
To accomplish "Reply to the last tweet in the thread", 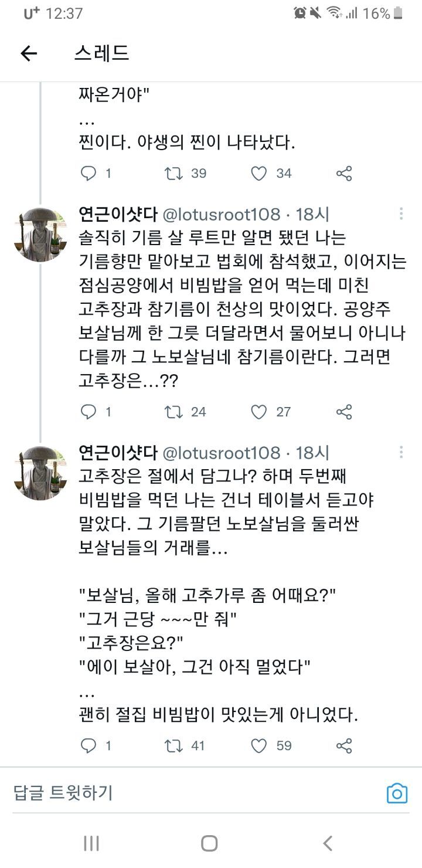I will (89, 745).
